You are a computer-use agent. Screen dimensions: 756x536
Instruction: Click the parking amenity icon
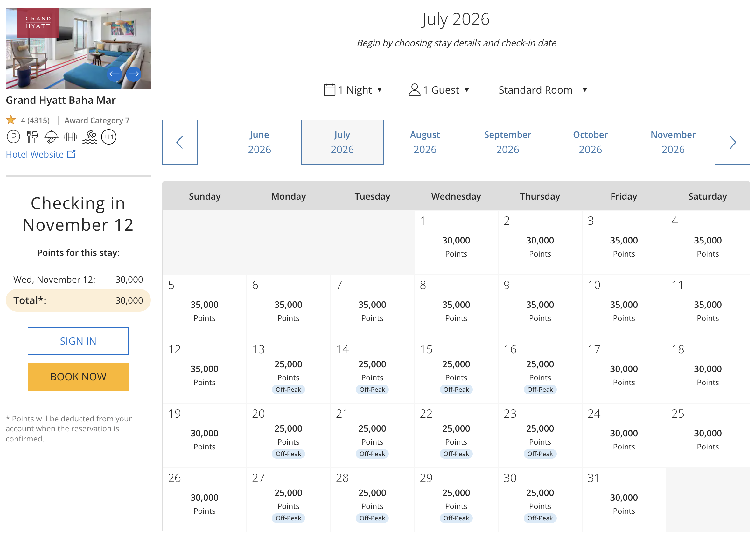point(13,137)
